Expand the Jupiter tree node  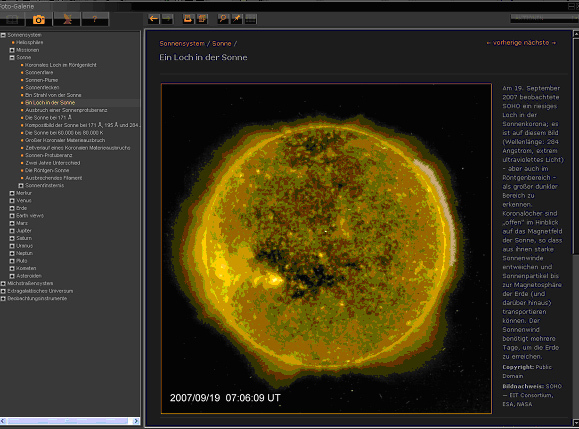point(12,231)
